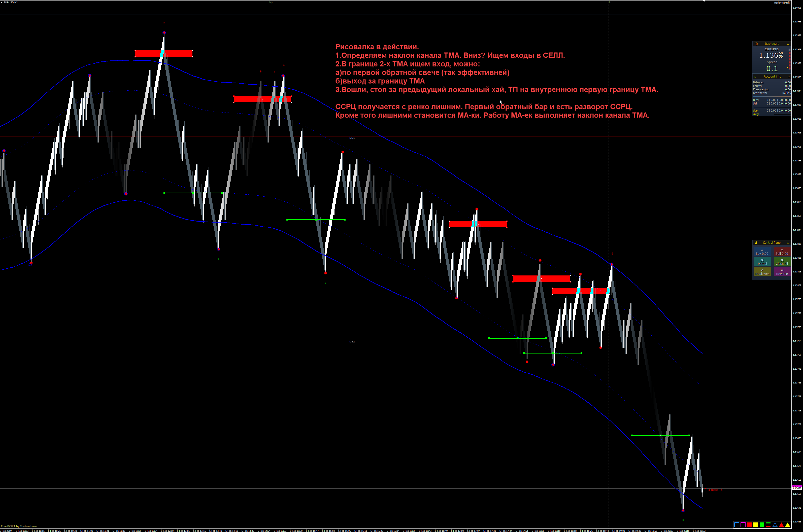
Task: Click the DS2 level label
Action: (x=352, y=342)
